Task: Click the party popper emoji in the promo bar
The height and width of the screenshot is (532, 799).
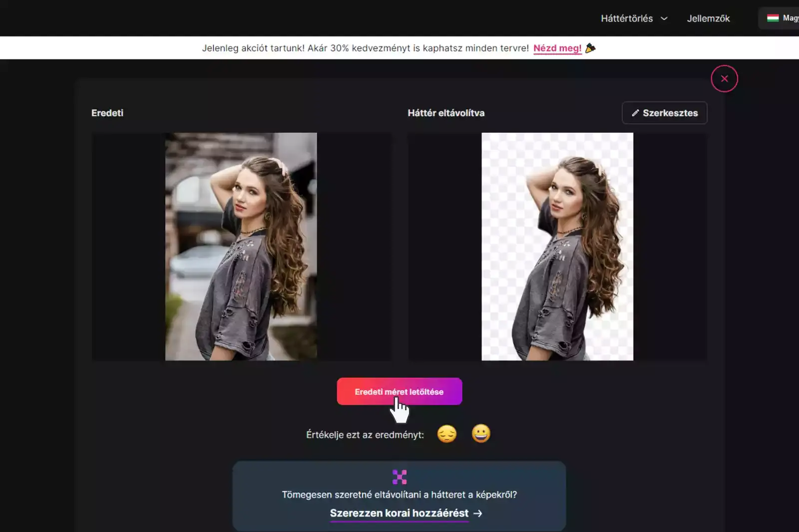Action: click(590, 48)
